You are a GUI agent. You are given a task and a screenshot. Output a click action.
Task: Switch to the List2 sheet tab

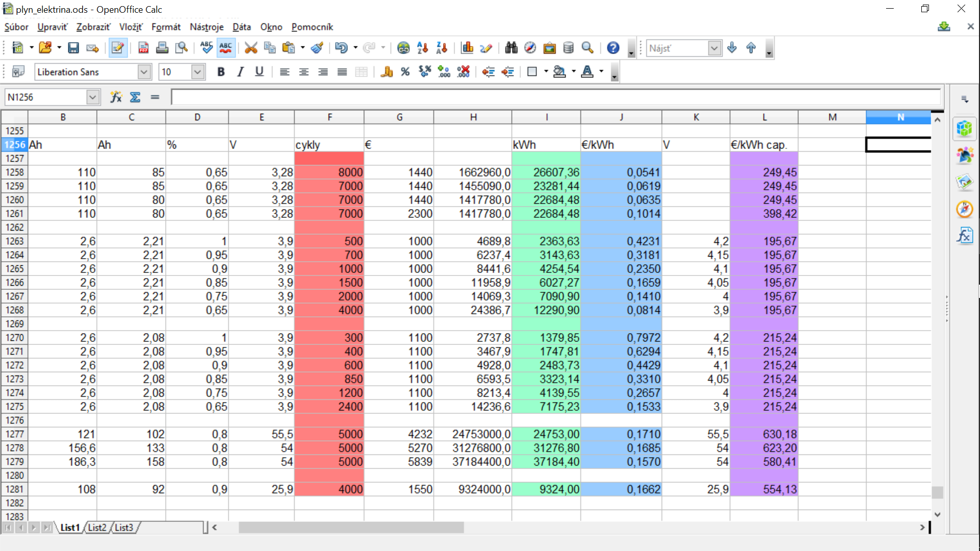pyautogui.click(x=97, y=528)
